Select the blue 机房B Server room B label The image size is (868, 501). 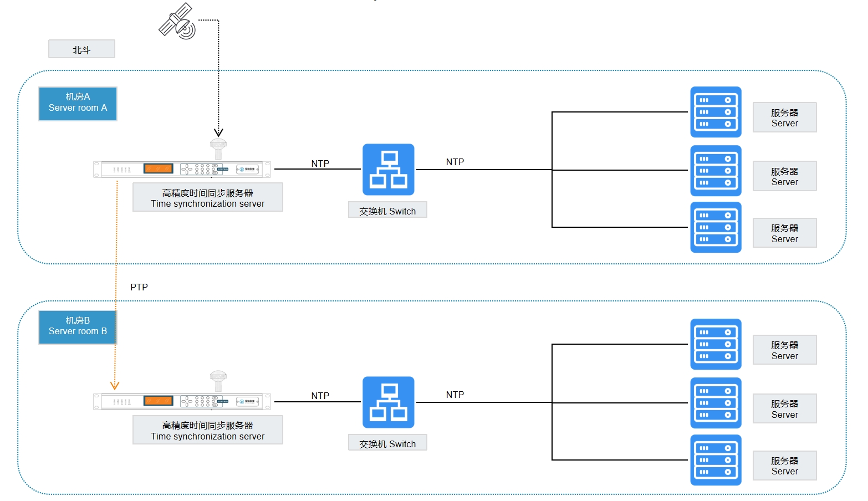[78, 326]
